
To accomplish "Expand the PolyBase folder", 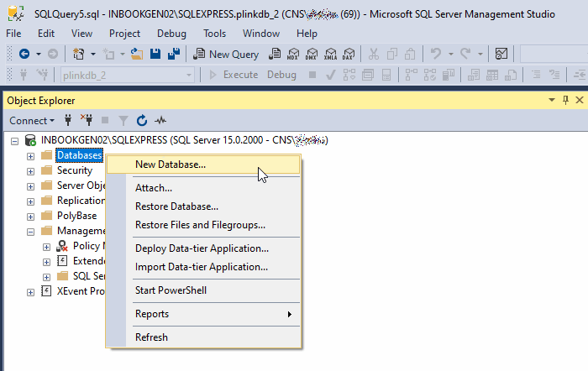I will coord(30,217).
